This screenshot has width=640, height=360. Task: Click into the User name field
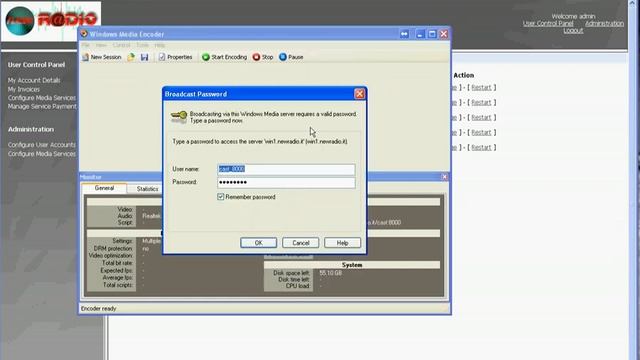[x=286, y=169]
